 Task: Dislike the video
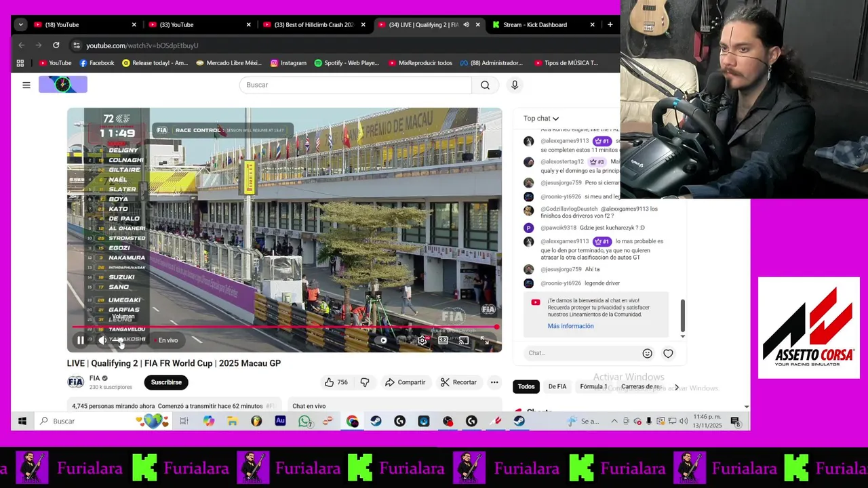tap(365, 382)
